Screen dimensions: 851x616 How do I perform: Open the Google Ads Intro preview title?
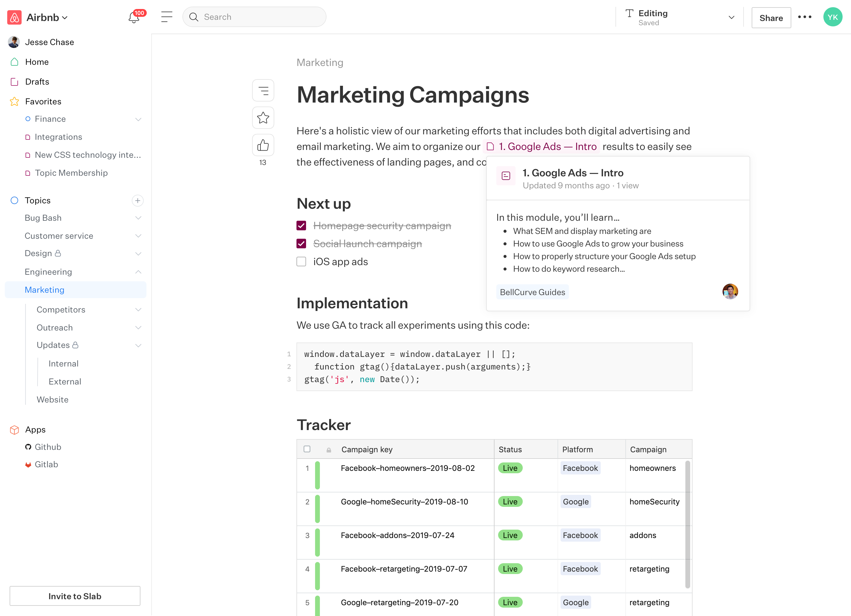(573, 173)
